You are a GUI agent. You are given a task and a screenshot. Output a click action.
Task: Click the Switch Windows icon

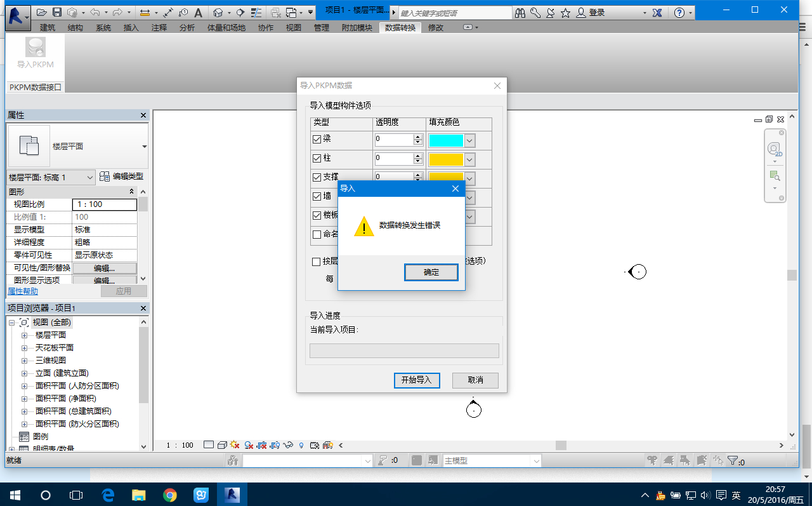[x=291, y=12]
